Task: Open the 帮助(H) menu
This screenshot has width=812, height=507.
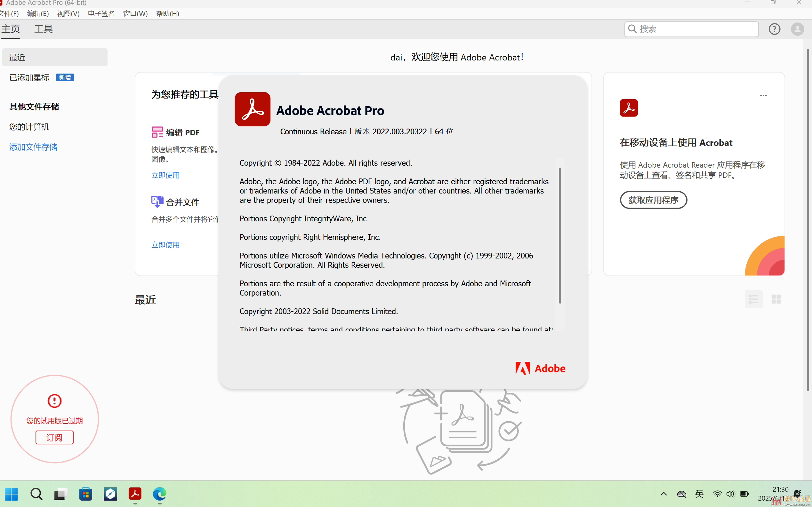Action: point(167,13)
